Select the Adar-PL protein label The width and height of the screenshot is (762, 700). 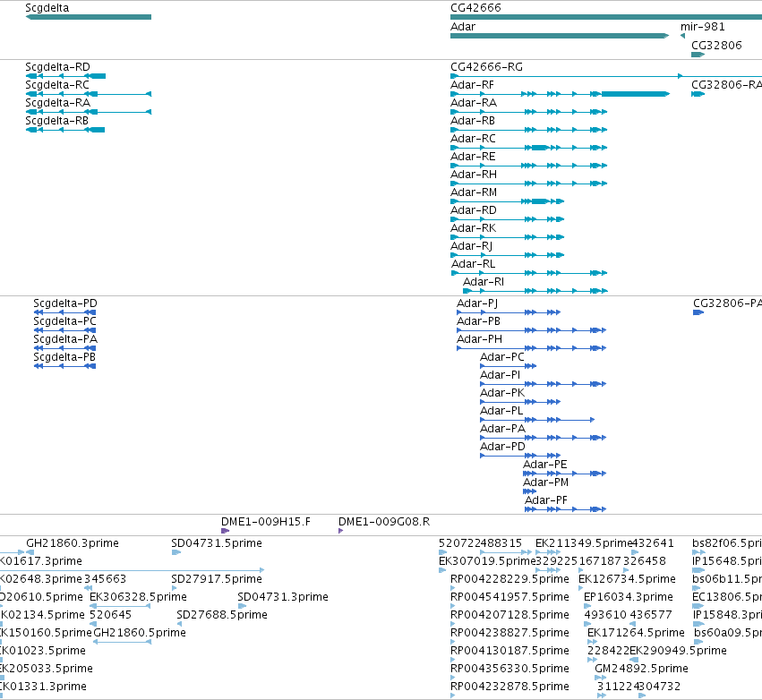(x=501, y=412)
